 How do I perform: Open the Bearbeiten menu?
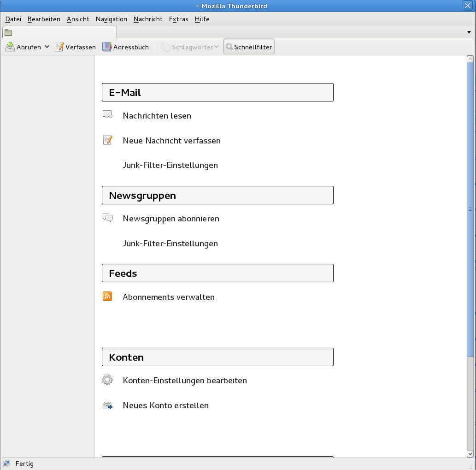pyautogui.click(x=44, y=19)
